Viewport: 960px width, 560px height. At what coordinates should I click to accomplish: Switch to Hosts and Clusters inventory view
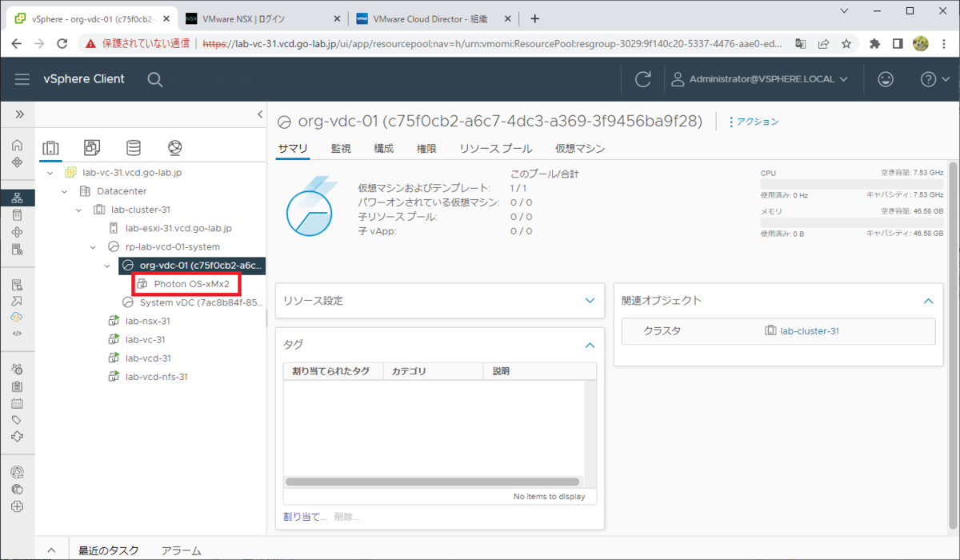tap(50, 148)
